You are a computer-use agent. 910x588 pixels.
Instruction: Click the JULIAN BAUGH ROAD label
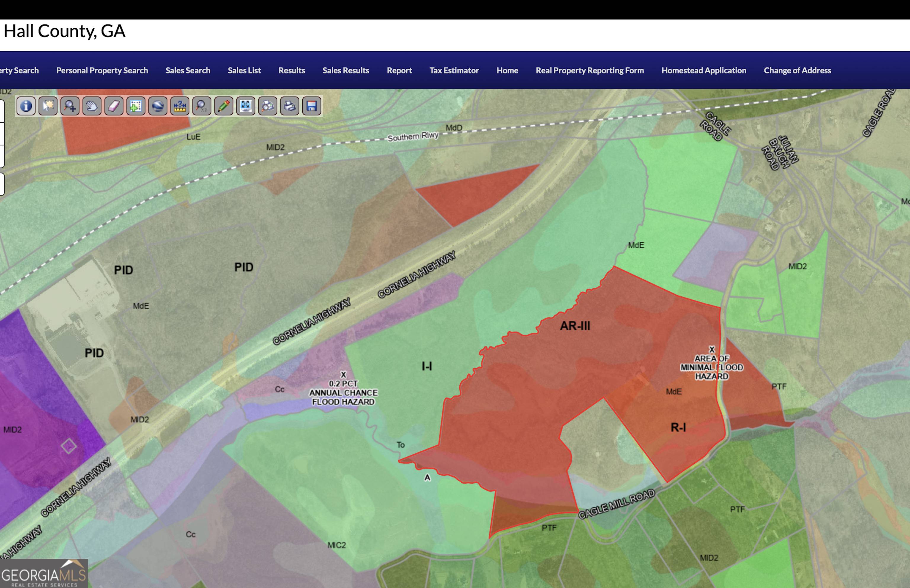pos(780,153)
